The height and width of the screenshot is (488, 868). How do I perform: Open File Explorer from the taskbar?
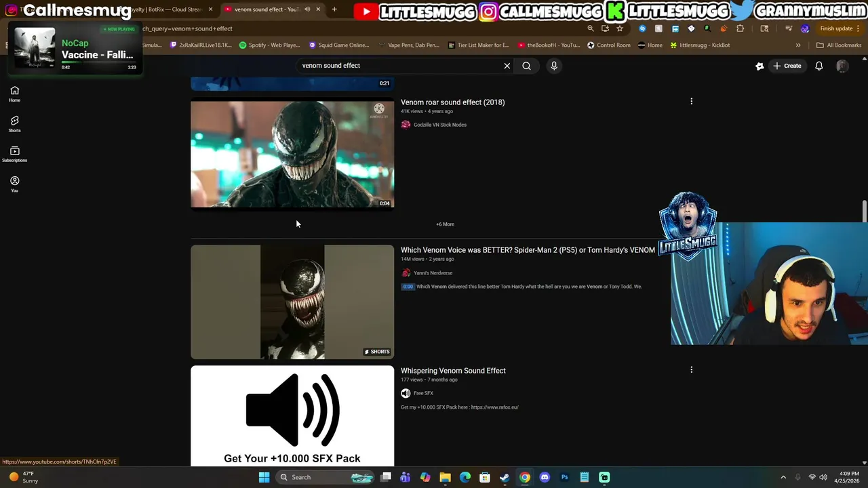coord(445,477)
